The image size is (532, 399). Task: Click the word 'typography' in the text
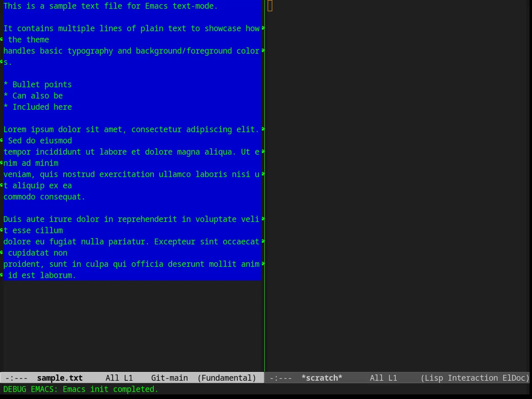[90, 51]
